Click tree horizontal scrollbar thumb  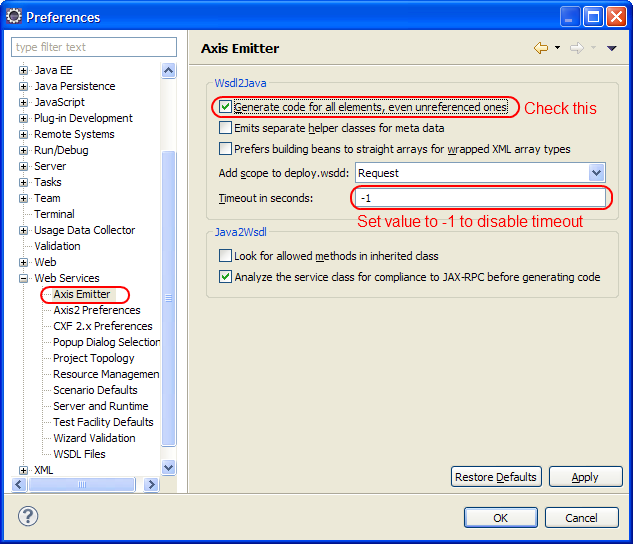(82, 484)
